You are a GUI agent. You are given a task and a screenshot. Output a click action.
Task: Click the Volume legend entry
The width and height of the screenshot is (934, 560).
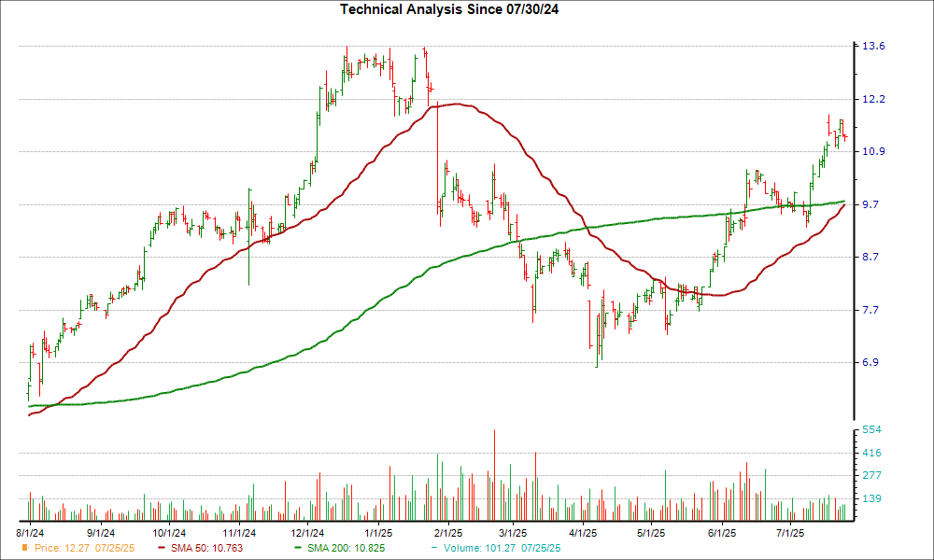click(497, 548)
